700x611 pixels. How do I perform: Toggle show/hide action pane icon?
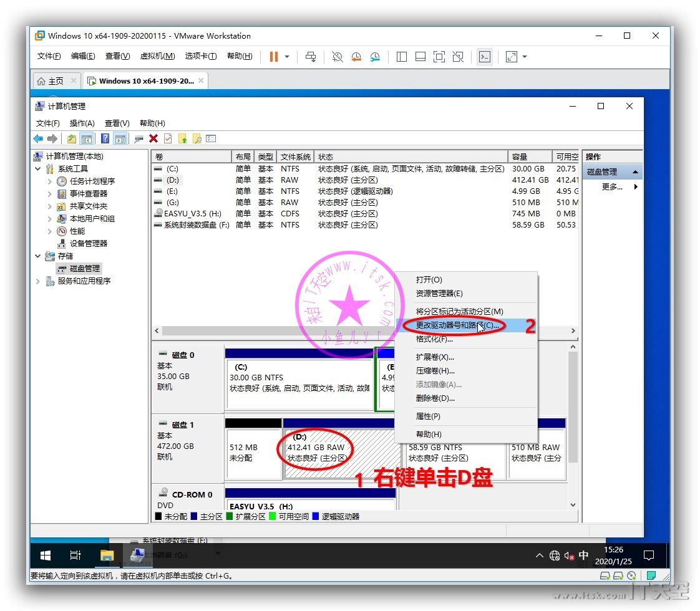click(120, 138)
